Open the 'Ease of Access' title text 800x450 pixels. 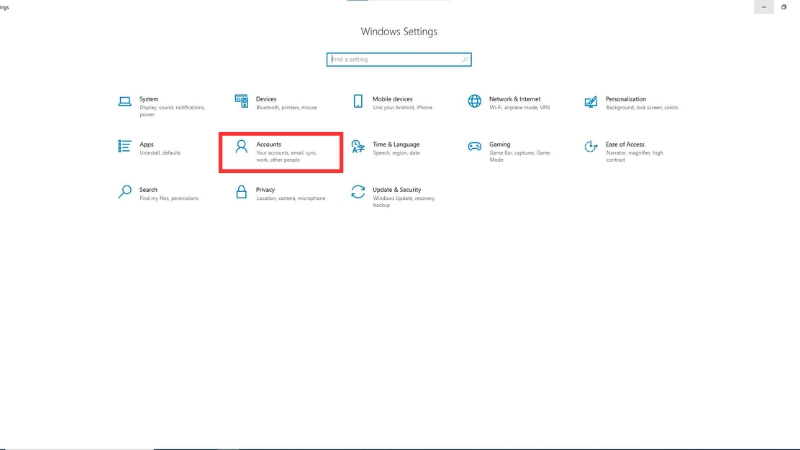[x=625, y=144]
